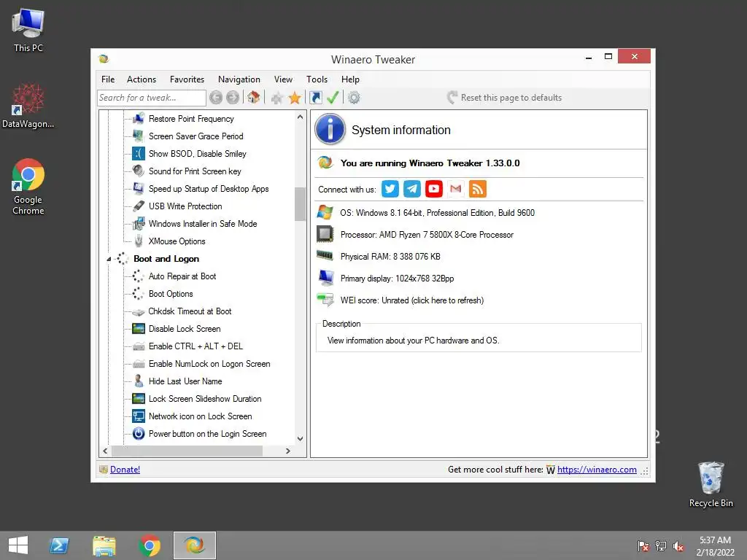Open the Favorites menu
Screen dimensions: 747x560
click(x=187, y=79)
